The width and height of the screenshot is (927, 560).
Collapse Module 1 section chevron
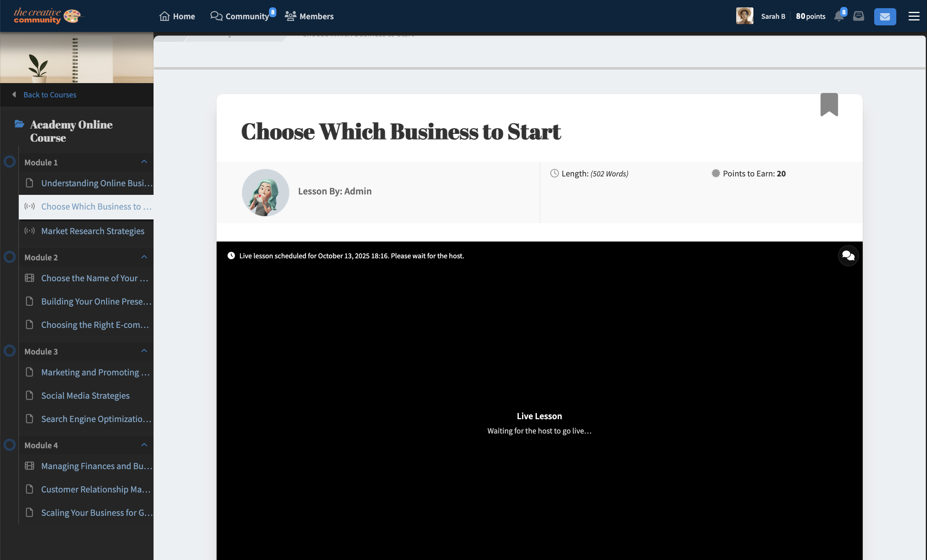[144, 162]
